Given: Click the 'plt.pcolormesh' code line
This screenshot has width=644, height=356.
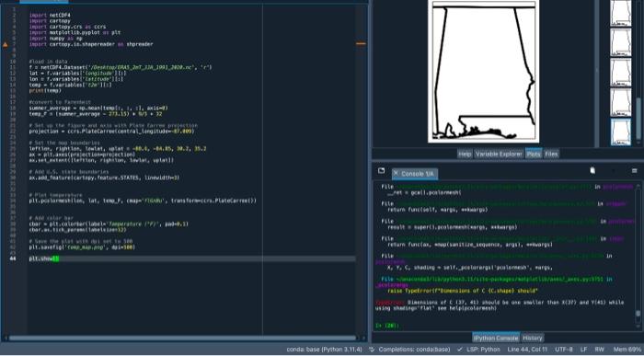Looking at the screenshot, I should [143, 201].
